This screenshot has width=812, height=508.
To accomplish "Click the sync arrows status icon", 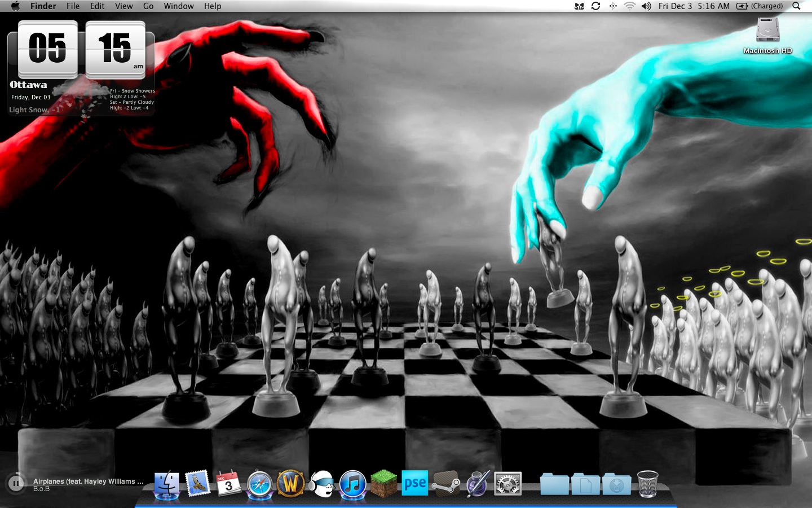I will click(595, 6).
